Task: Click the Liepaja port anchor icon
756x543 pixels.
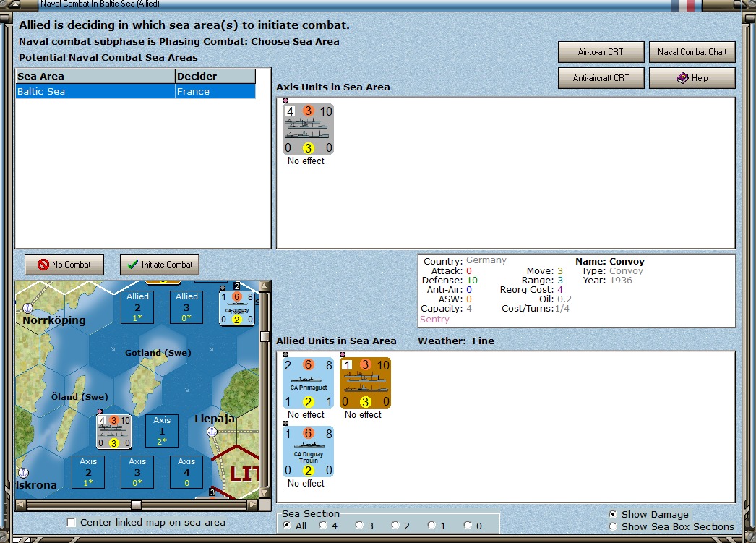Action: point(212,432)
